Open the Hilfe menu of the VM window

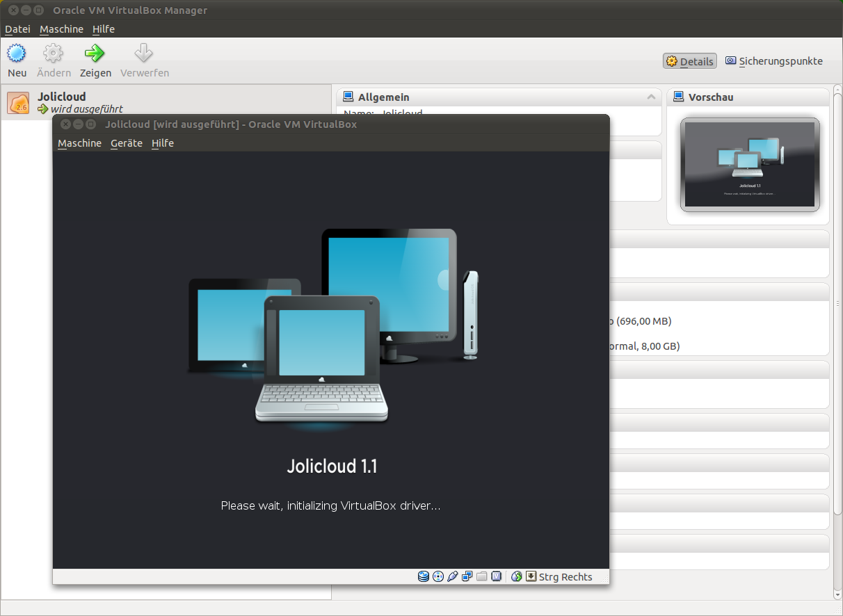pyautogui.click(x=162, y=143)
